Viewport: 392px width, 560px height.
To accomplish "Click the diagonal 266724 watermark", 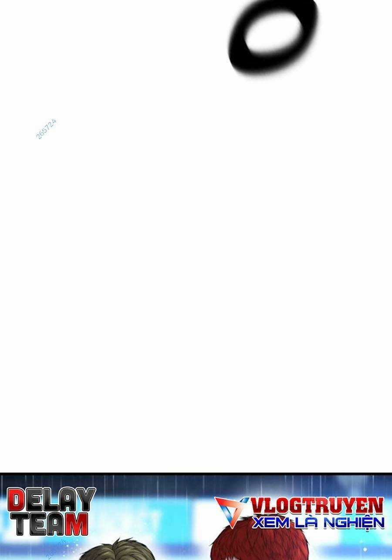I will coord(46,129).
